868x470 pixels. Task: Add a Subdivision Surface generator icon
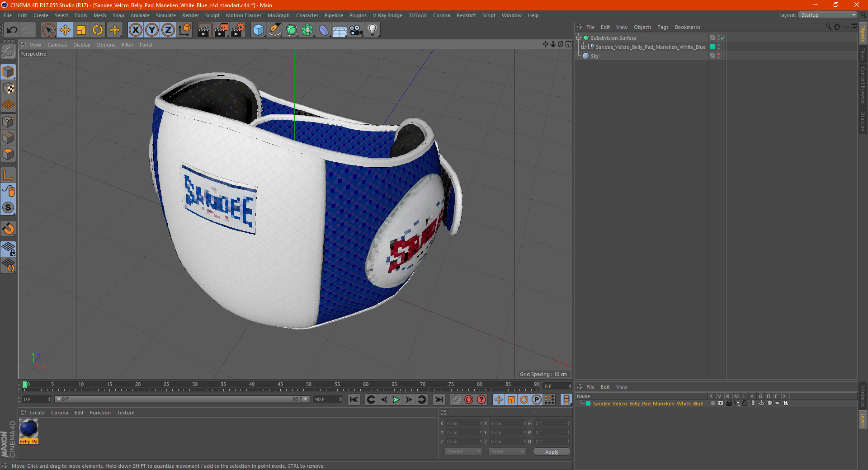coord(291,30)
